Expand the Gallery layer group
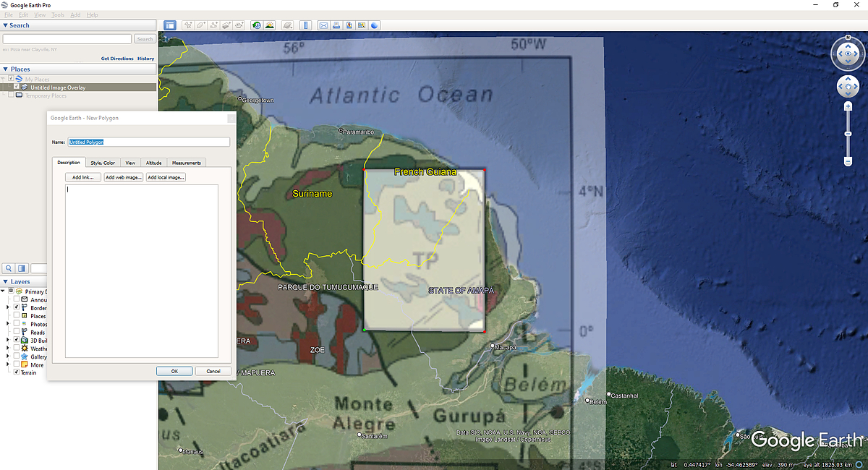Viewport: 868px width, 470px height. pyautogui.click(x=7, y=356)
